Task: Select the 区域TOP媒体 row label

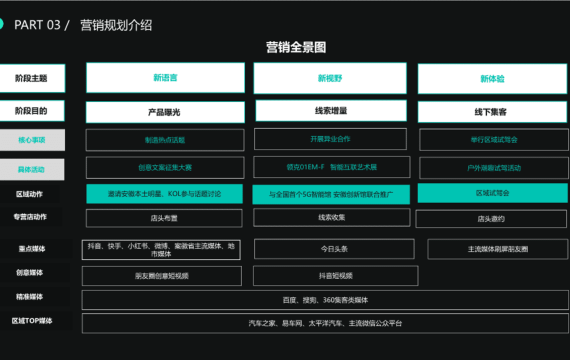Action: click(32, 321)
